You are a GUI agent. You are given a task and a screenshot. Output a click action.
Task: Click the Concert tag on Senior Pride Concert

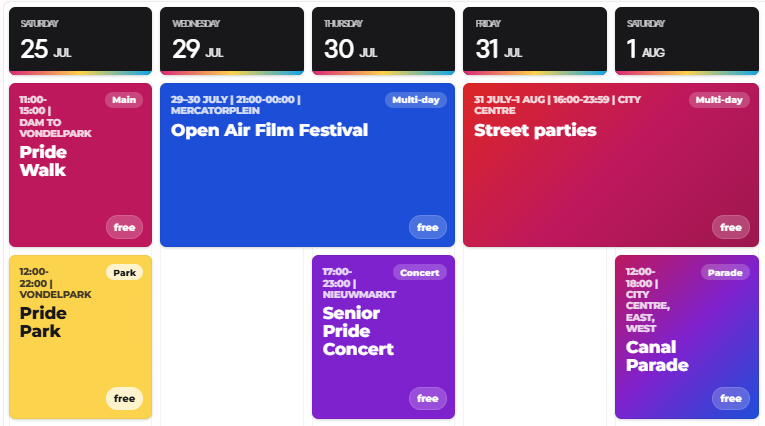(420, 273)
